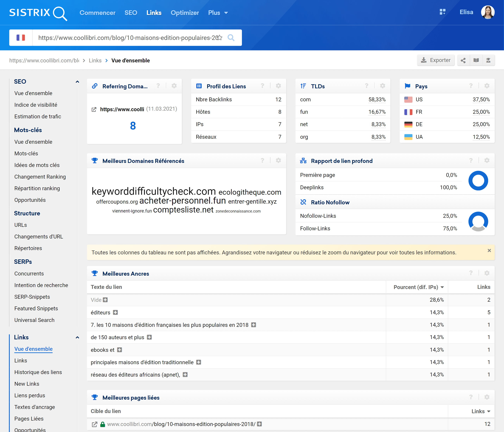504x432 pixels.
Task: Click the Nofollow ratio donut chart
Action: tap(478, 221)
